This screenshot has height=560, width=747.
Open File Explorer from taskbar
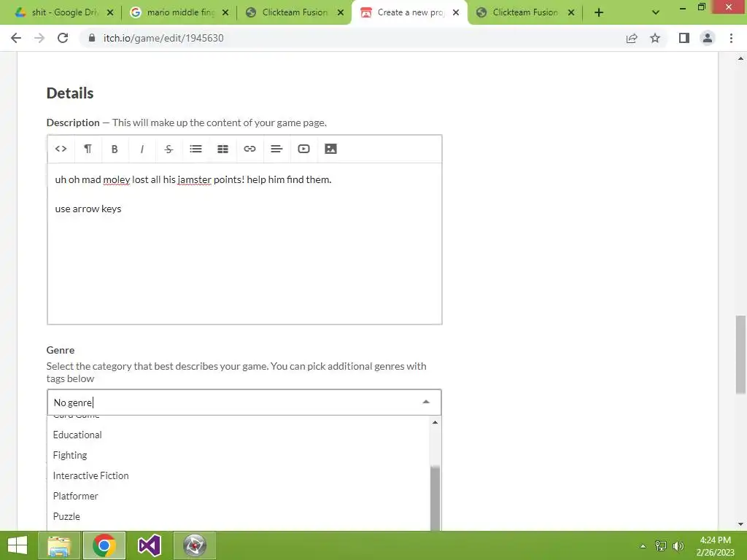[x=59, y=545]
